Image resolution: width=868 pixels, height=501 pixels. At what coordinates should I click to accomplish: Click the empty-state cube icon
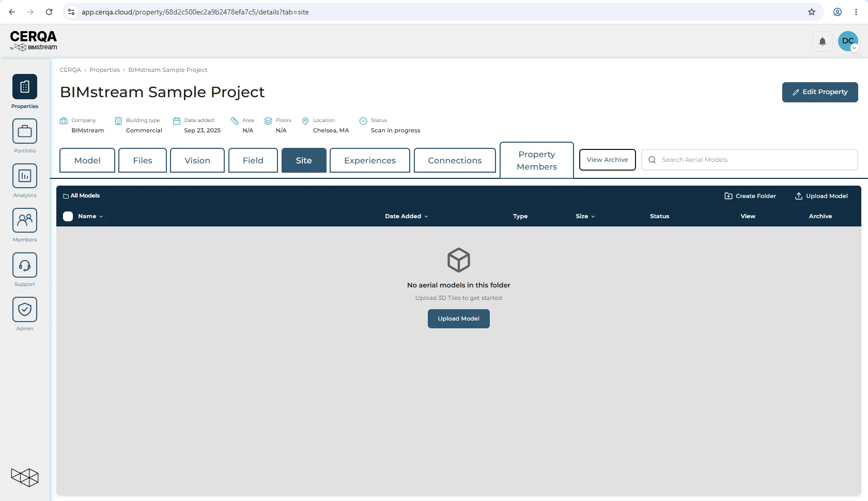coord(459,260)
